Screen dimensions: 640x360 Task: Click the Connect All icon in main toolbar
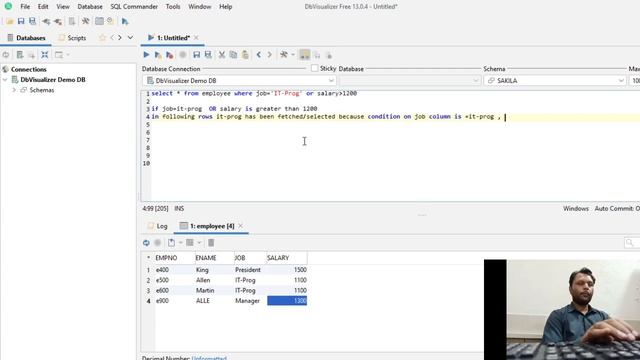coord(46,21)
